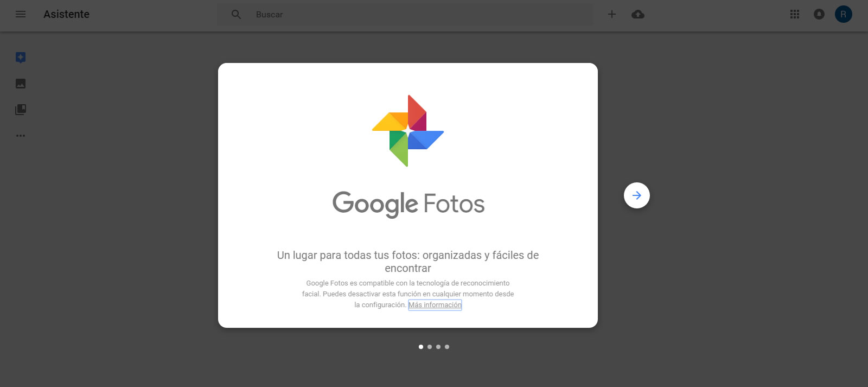Open Albums from the sidebar

tap(21, 110)
